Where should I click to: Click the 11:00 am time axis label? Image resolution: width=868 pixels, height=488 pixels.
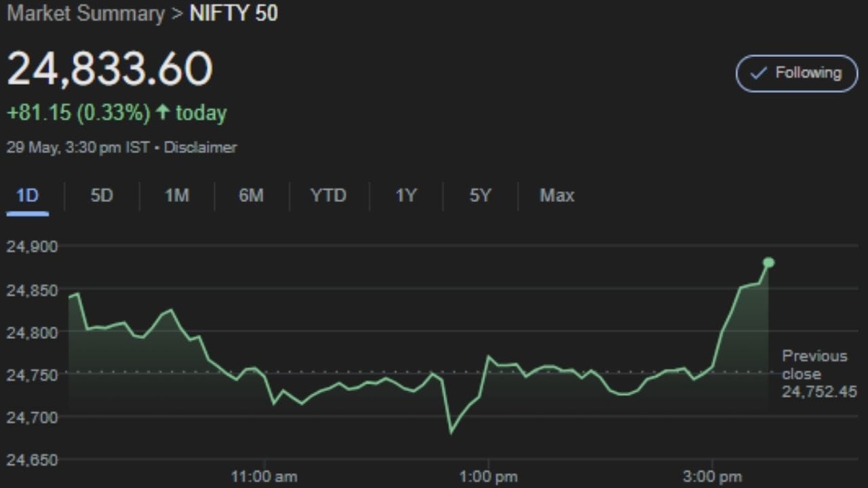tap(264, 477)
